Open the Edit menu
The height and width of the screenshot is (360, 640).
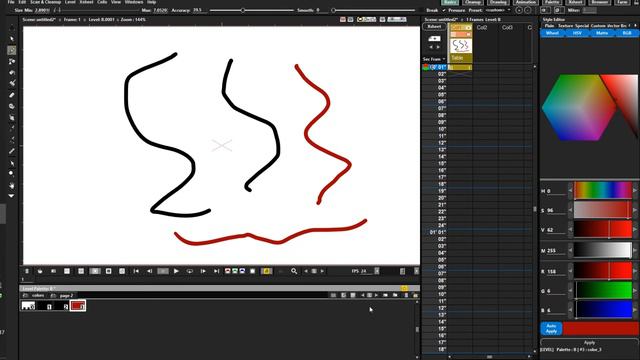(22, 2)
